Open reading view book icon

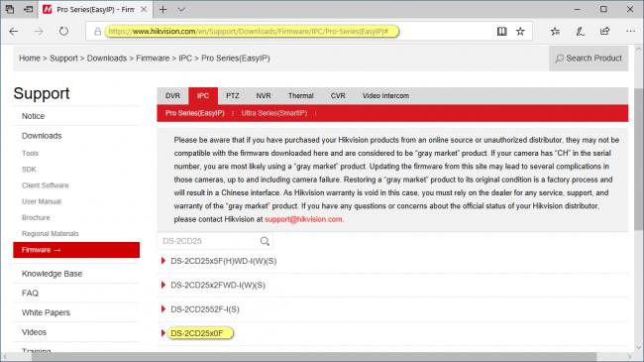tap(501, 32)
